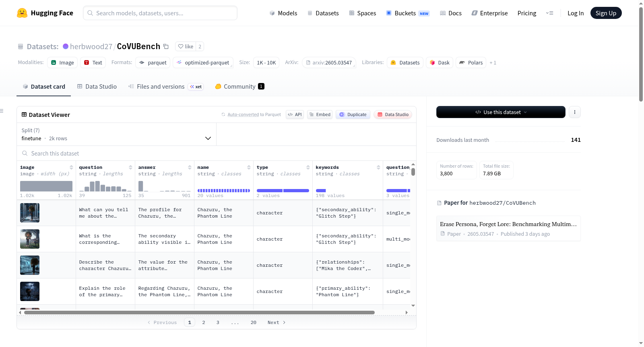Screen dimensions: 644x347
Task: Open the Datasets library tag
Action: (405, 62)
